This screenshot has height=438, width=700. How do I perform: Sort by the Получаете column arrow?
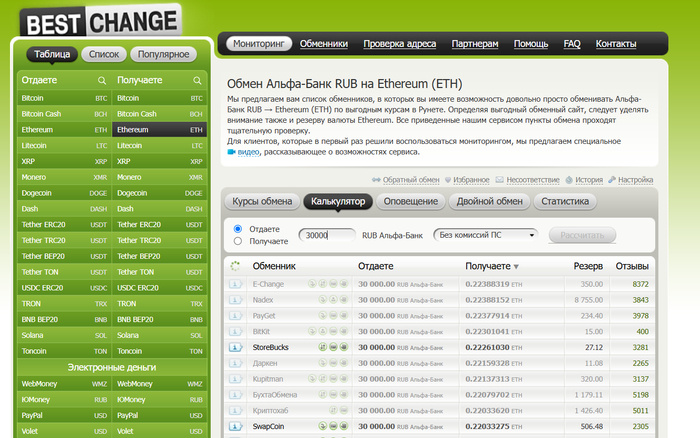516,267
